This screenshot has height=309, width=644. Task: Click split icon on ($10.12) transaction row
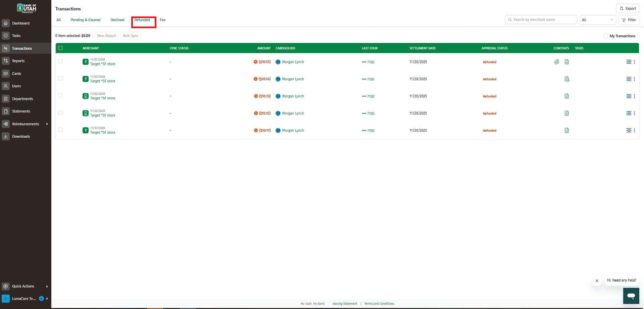click(x=629, y=113)
